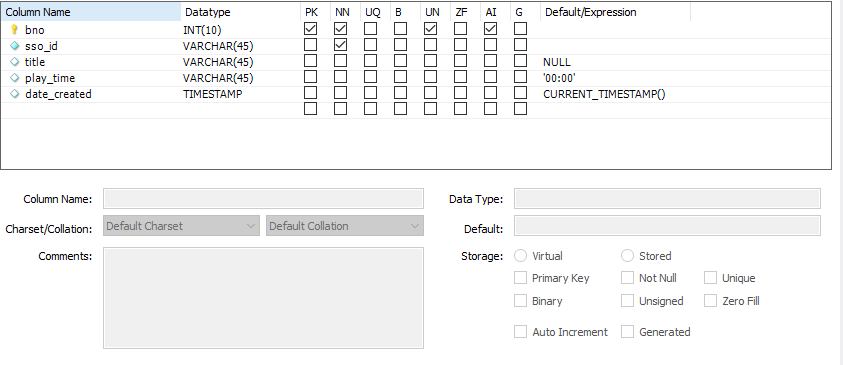Check B checkbox for play_time row
This screenshot has height=365, width=843.
(x=400, y=76)
